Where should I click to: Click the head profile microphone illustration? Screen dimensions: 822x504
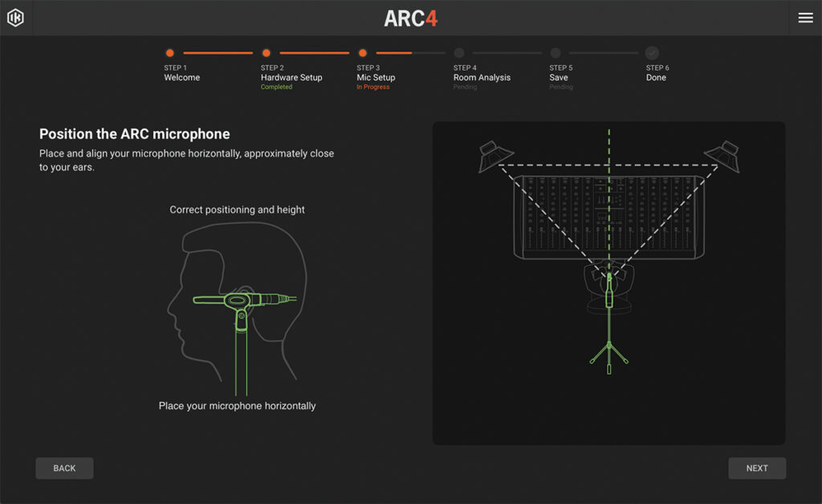click(x=237, y=308)
